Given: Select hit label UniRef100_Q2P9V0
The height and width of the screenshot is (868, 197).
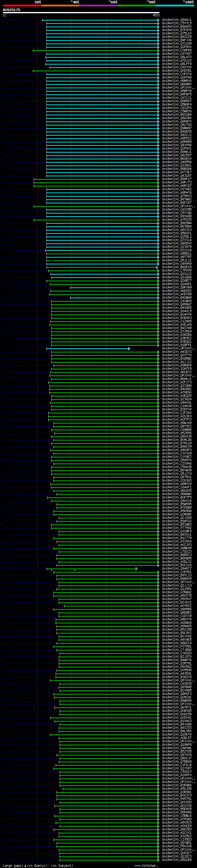Looking at the screenshot, I should click(177, 47).
